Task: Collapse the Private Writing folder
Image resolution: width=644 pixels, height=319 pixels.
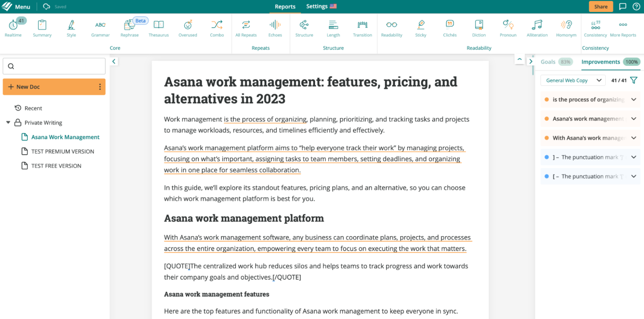Action: 8,123
